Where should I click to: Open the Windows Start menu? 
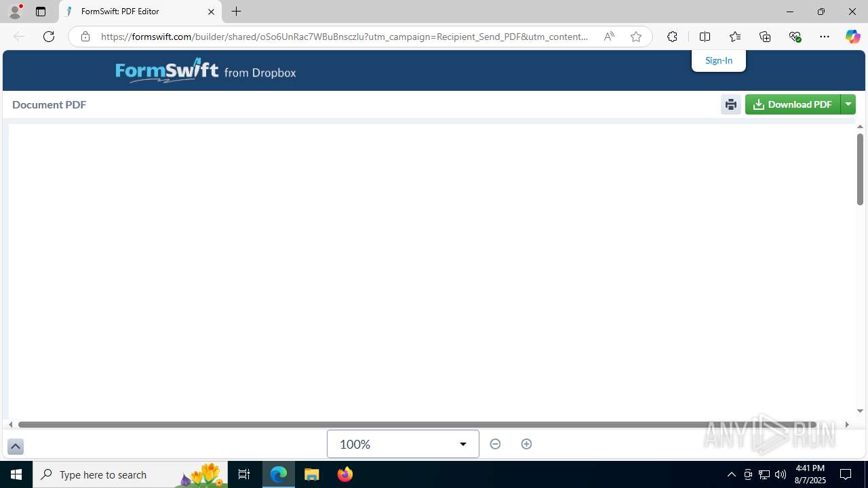click(16, 474)
